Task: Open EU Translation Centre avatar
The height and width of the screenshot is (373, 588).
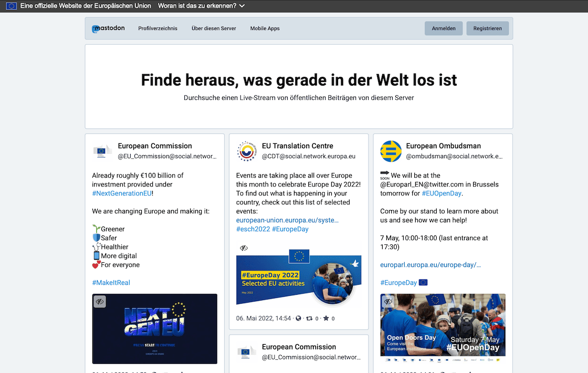Action: pos(246,151)
